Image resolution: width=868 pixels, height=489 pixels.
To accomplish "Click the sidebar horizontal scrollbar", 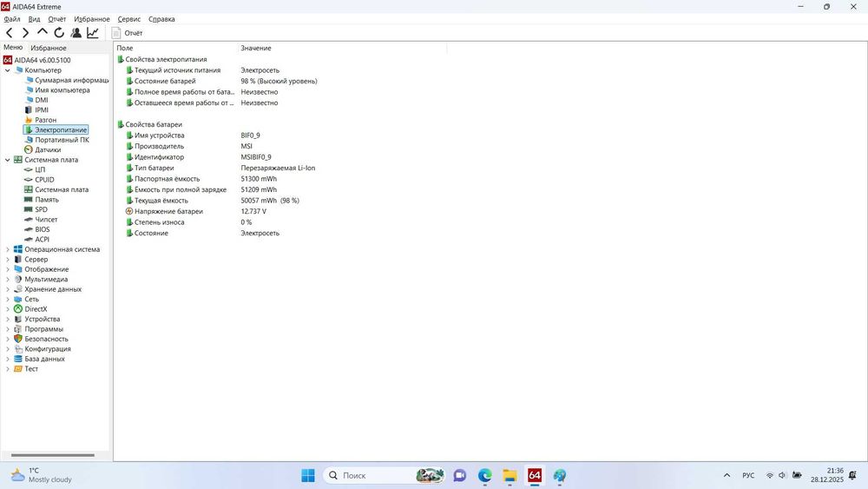I will (53, 455).
